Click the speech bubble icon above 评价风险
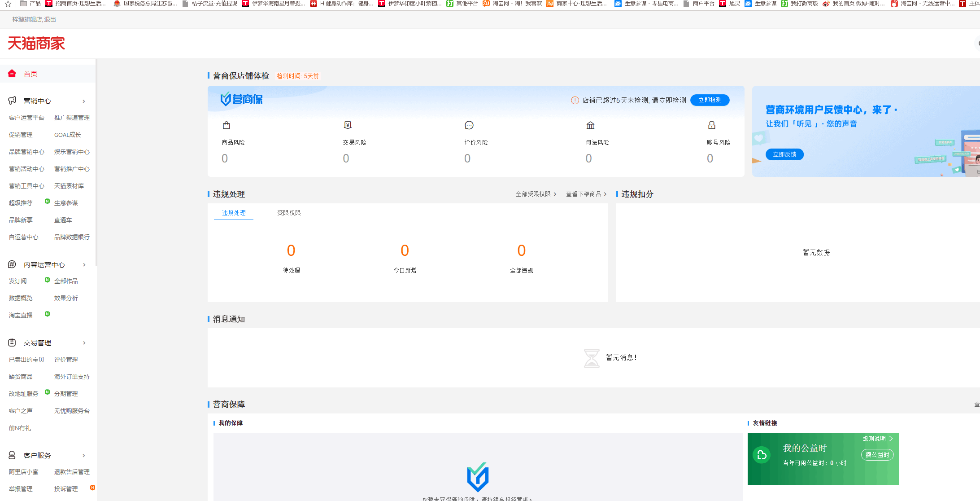Viewport: 980px width, 501px height. 469,125
